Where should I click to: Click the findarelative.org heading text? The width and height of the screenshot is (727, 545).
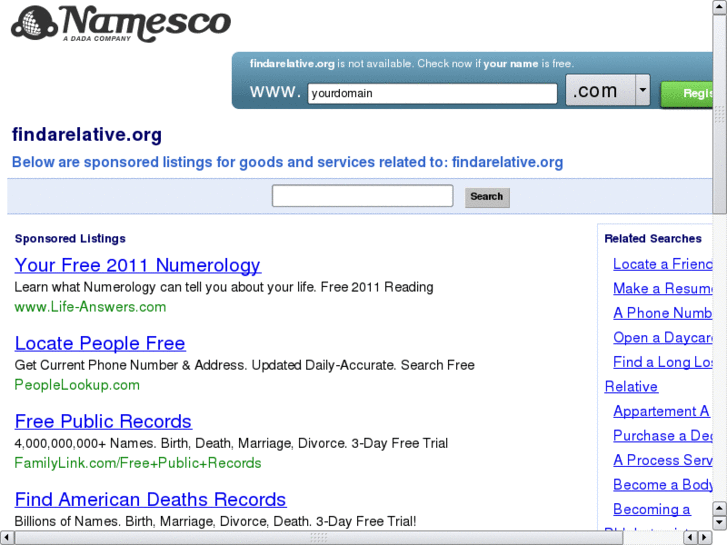(87, 135)
